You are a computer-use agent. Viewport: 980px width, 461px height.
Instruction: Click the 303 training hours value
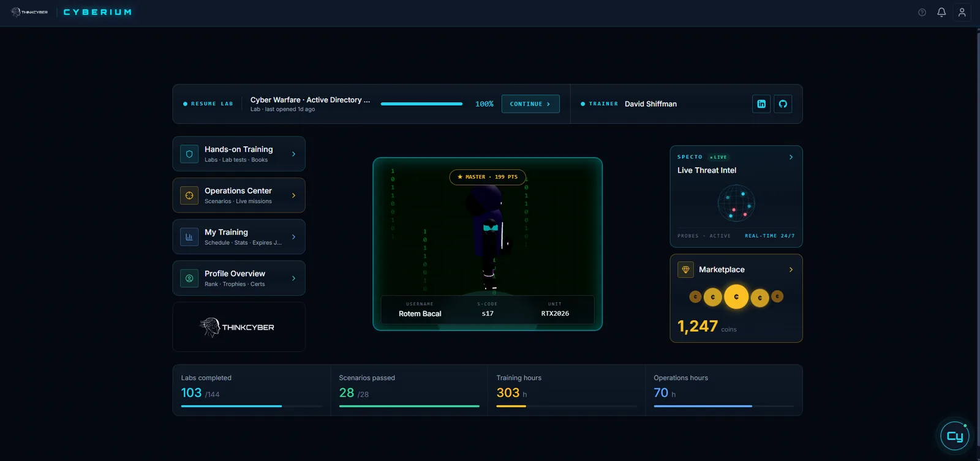pos(508,393)
